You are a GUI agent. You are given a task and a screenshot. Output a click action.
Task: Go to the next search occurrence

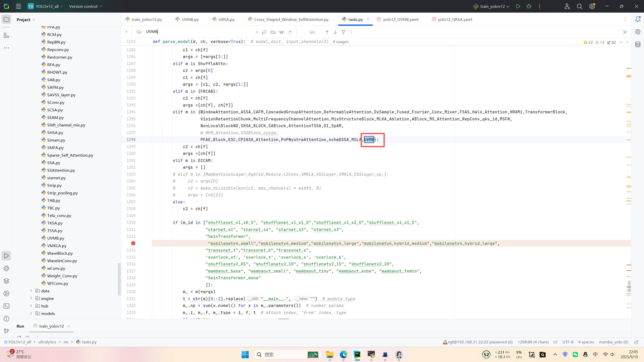[335, 32]
